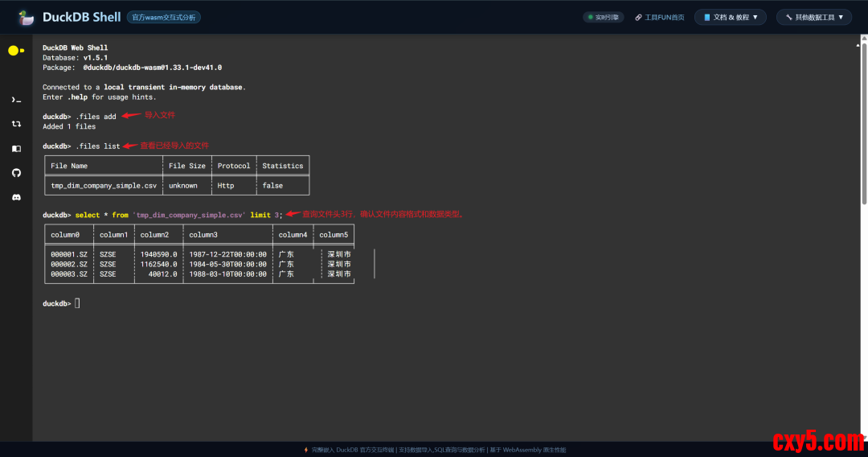868x457 pixels.
Task: Open the 工具FUN首页 link
Action: click(x=659, y=17)
